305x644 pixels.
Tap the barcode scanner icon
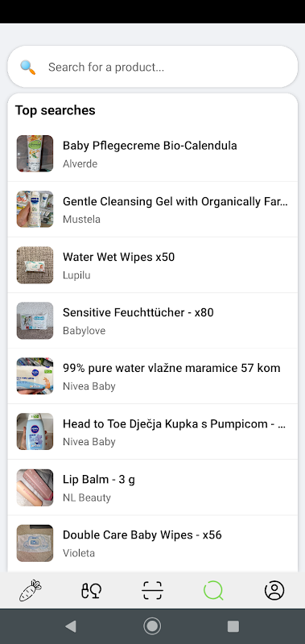click(152, 591)
